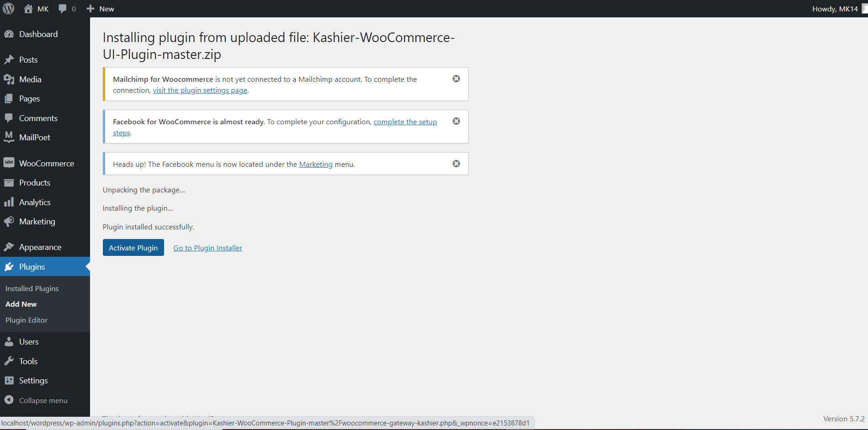This screenshot has height=430, width=868.
Task: Open the New content admin bar item
Action: (x=100, y=9)
